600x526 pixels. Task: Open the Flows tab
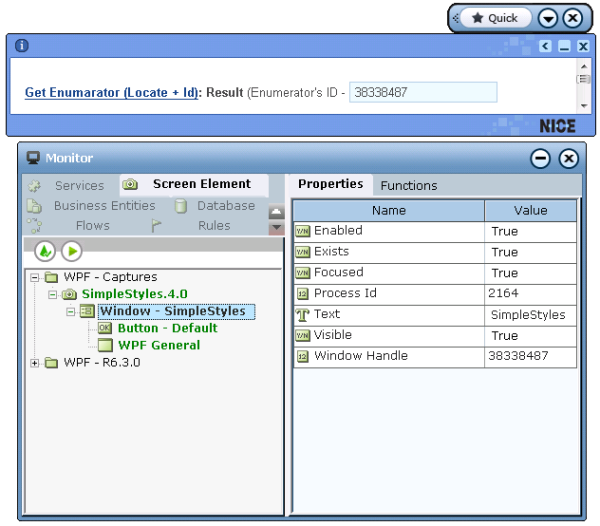tap(93, 225)
